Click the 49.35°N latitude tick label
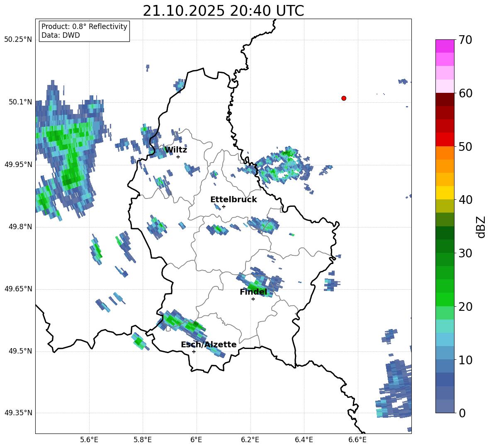 (18, 413)
